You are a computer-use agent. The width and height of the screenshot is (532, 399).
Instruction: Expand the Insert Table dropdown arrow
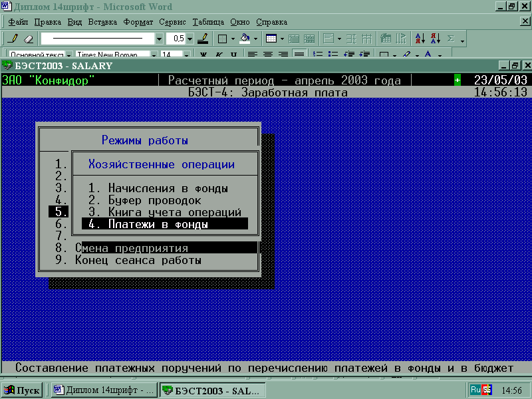tap(282, 39)
